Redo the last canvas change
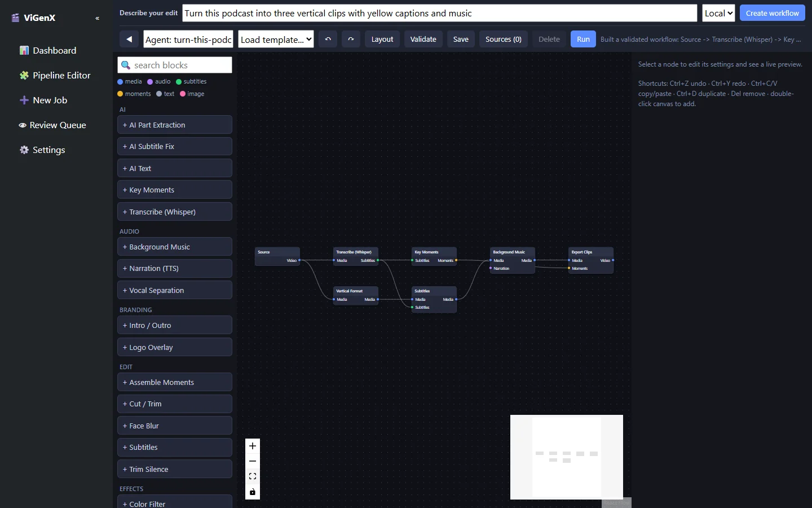Image resolution: width=812 pixels, height=508 pixels. coord(351,39)
